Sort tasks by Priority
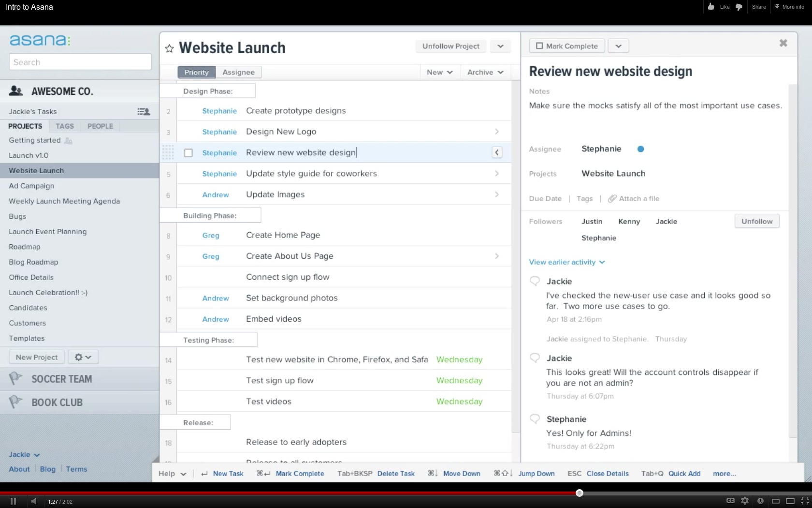The image size is (812, 508). coord(197,72)
